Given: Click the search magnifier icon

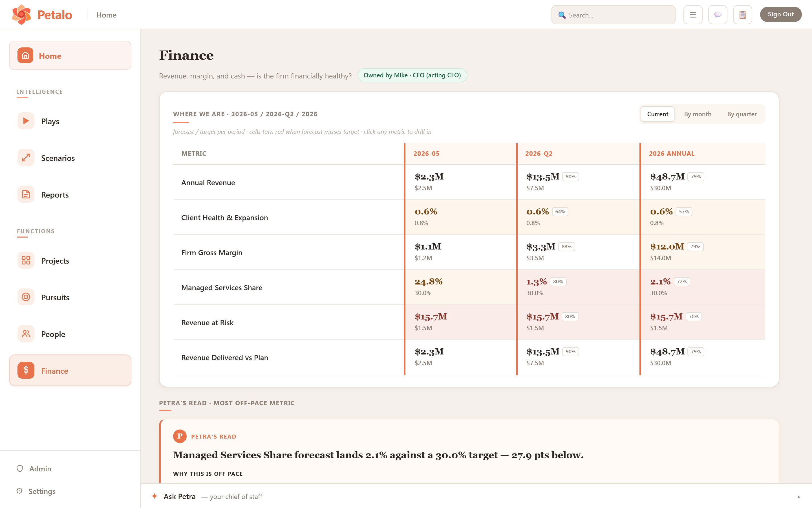Looking at the screenshot, I should [x=562, y=15].
